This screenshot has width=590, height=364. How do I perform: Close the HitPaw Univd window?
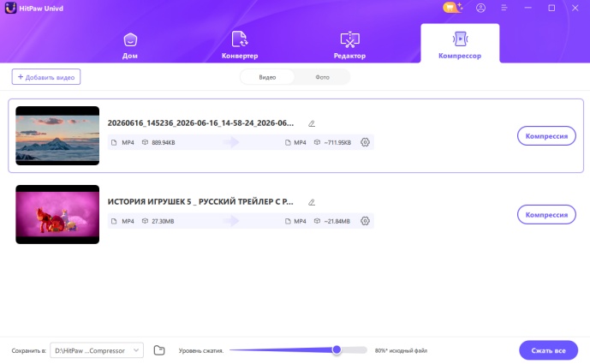pyautogui.click(x=575, y=8)
